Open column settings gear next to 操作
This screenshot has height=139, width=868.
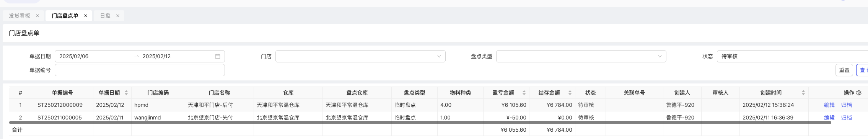[x=859, y=93]
